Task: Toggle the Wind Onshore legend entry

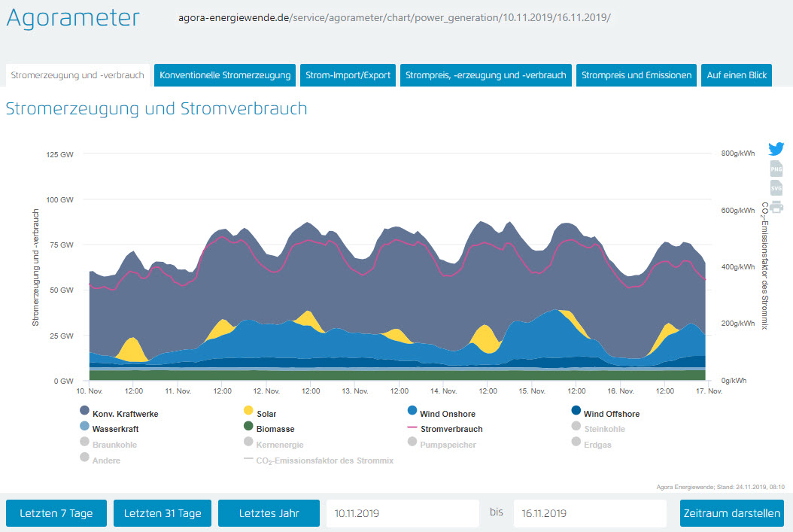Action: pyautogui.click(x=446, y=414)
